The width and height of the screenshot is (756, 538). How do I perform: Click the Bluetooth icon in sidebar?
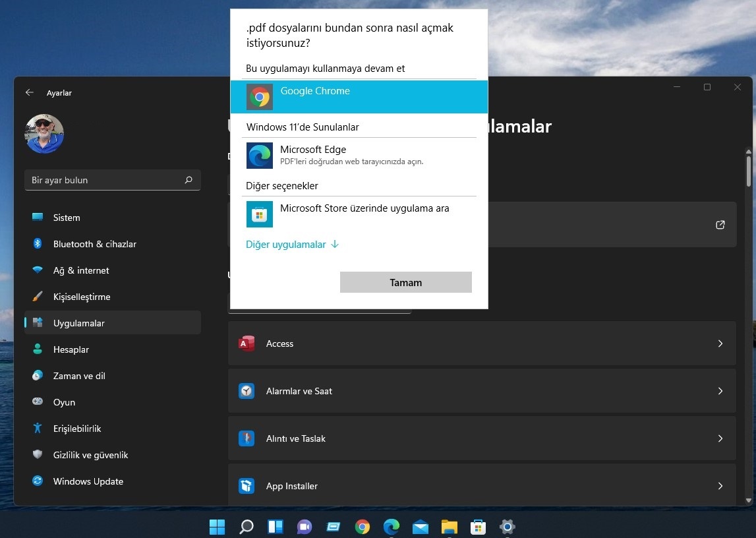tap(38, 243)
